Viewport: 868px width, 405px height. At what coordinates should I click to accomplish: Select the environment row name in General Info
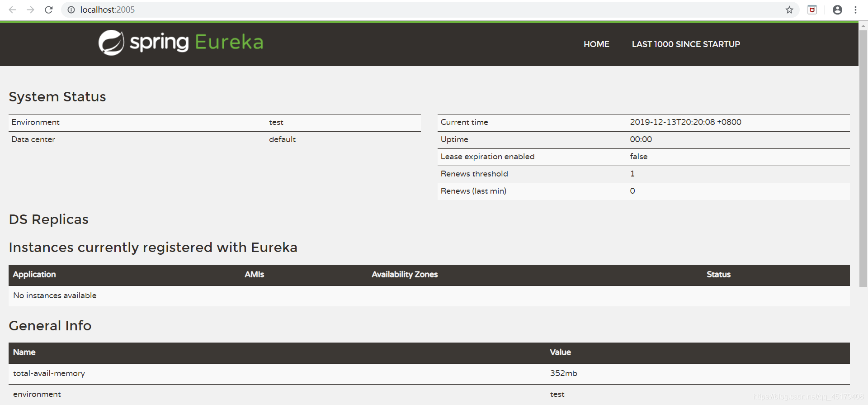point(37,394)
